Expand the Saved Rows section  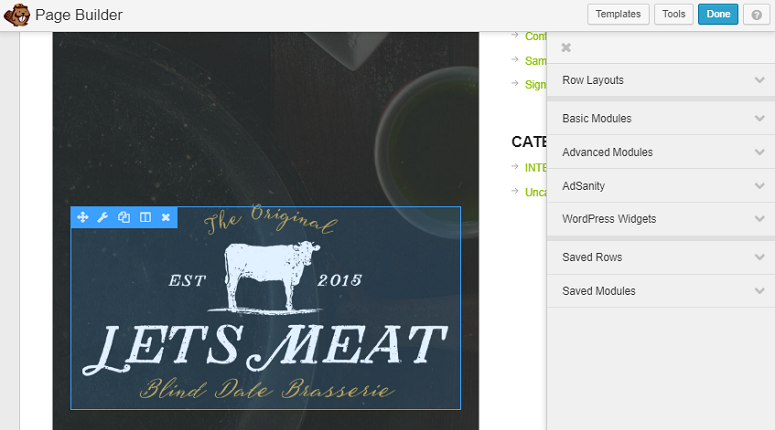coord(661,257)
